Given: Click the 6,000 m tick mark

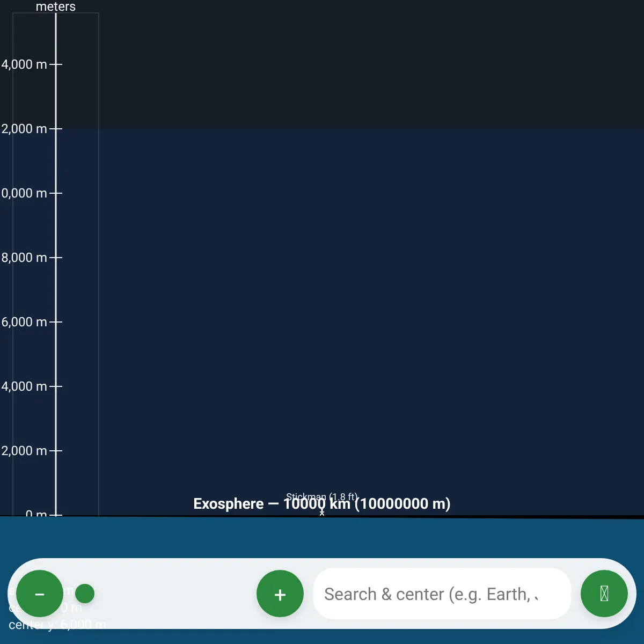Looking at the screenshot, I should (56, 322).
